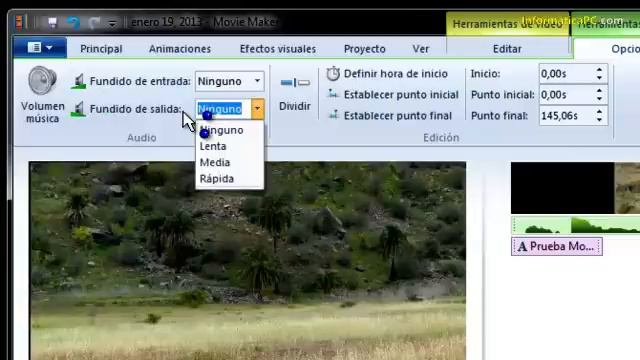The width and height of the screenshot is (640, 360).
Task: Select Lenta fade-out speed
Action: [x=229, y=146]
